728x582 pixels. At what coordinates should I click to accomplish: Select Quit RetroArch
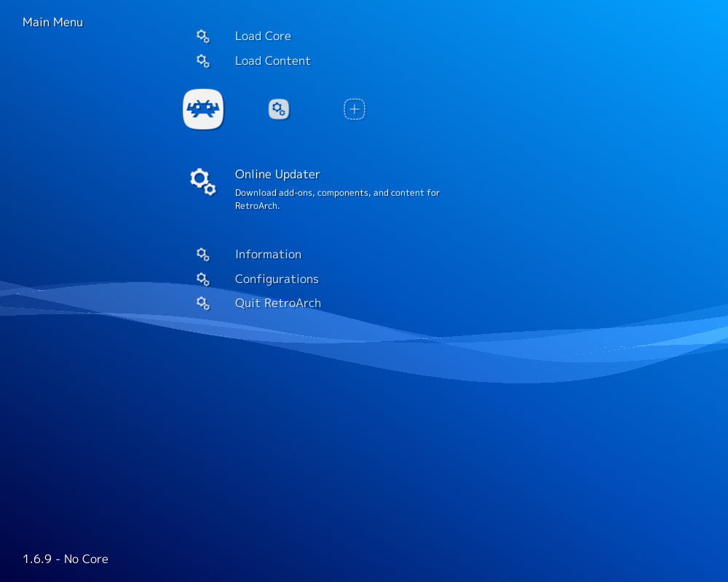tap(277, 303)
